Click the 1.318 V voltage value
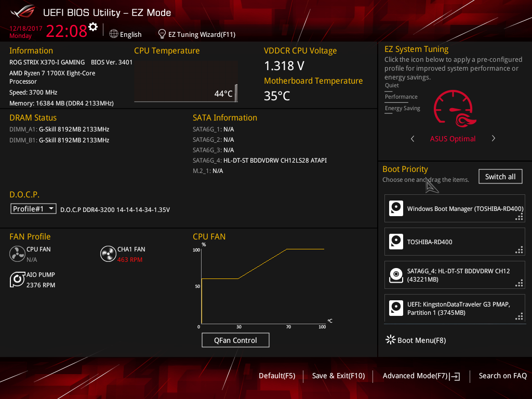The width and height of the screenshot is (532, 399). tap(284, 66)
